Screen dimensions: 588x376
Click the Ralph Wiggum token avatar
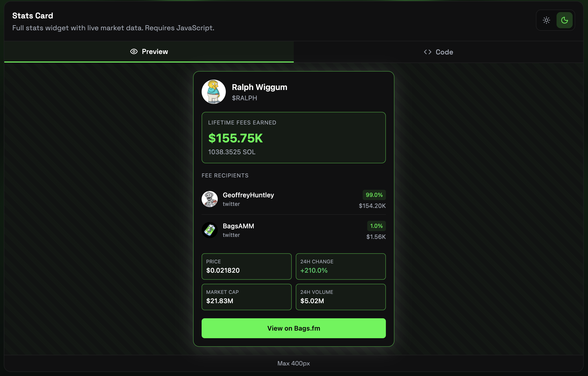click(x=214, y=92)
